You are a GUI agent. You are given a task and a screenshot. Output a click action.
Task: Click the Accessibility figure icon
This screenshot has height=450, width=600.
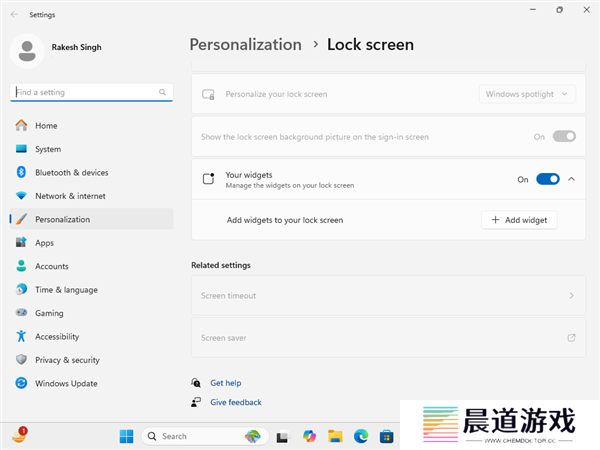pyautogui.click(x=21, y=336)
